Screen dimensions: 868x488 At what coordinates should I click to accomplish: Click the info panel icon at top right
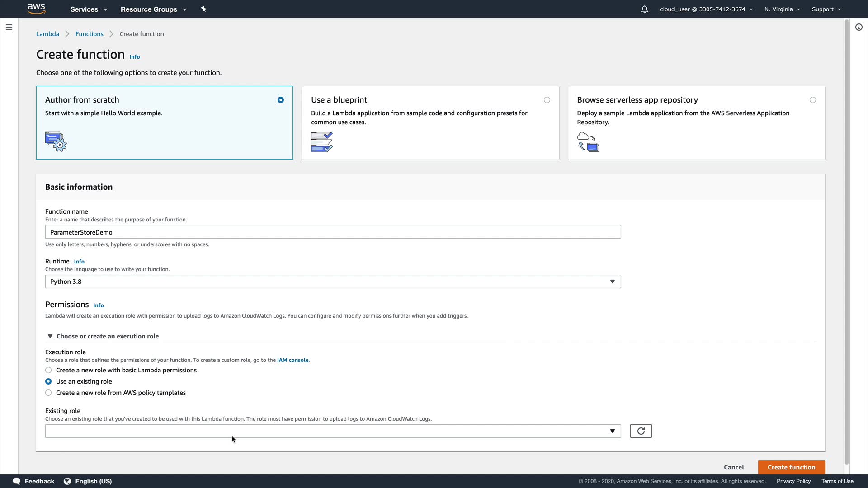(x=859, y=27)
